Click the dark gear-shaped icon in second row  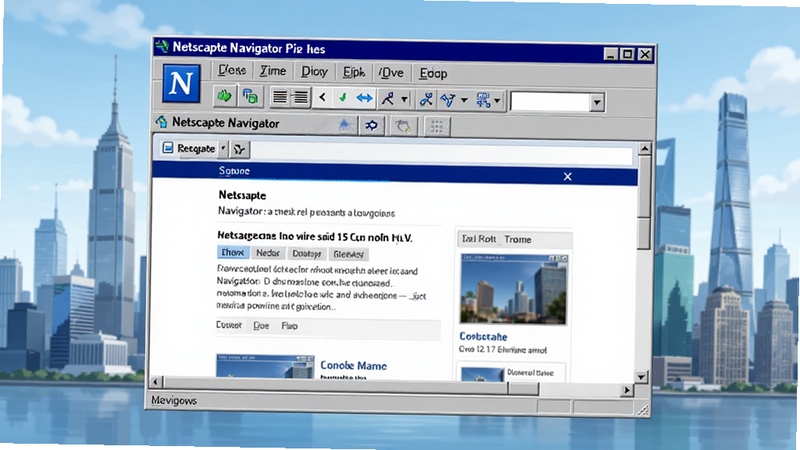pos(371,125)
